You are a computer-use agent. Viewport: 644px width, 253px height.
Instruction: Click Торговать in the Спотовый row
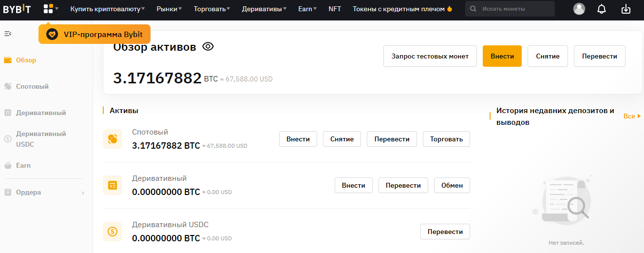point(447,139)
